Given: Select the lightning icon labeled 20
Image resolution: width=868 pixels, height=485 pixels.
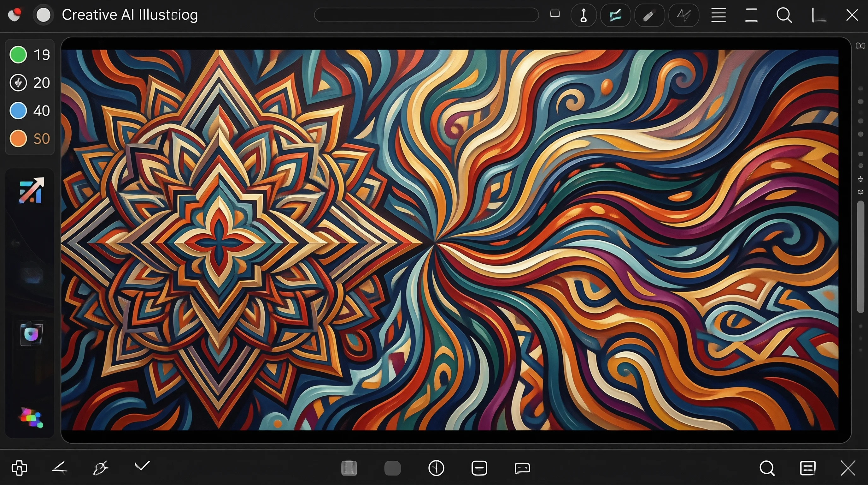Looking at the screenshot, I should pos(18,83).
